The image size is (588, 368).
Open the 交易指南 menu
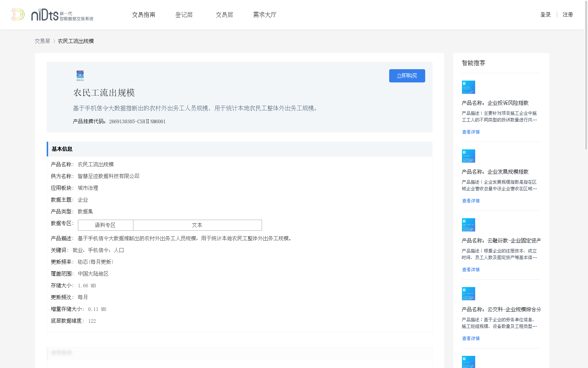pyautogui.click(x=144, y=15)
